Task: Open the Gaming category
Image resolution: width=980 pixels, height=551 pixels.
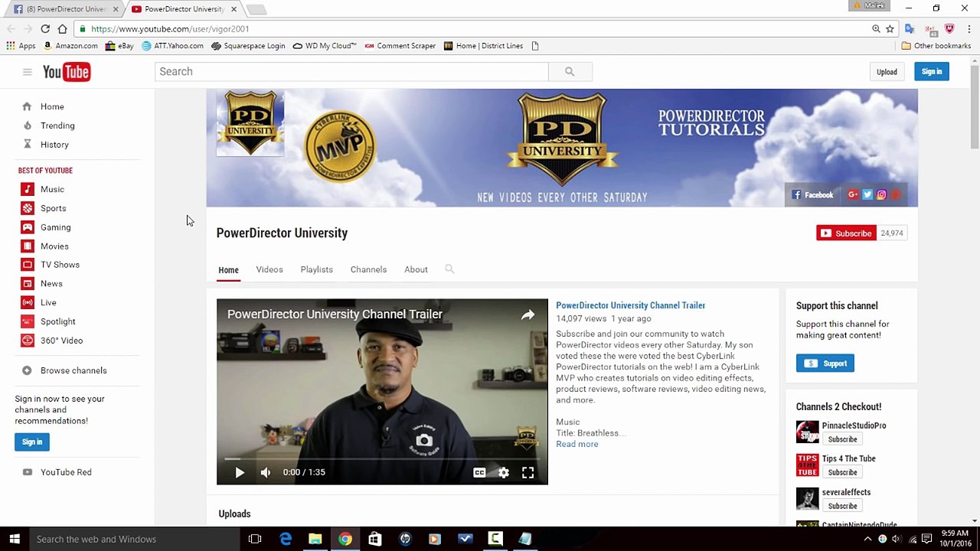Action: 55,227
